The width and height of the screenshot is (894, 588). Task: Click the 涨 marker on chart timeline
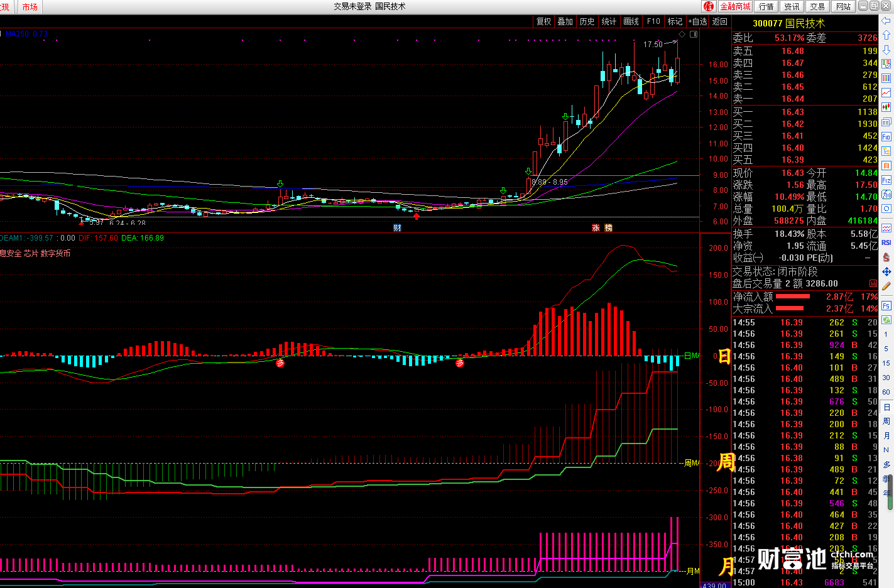pos(596,228)
